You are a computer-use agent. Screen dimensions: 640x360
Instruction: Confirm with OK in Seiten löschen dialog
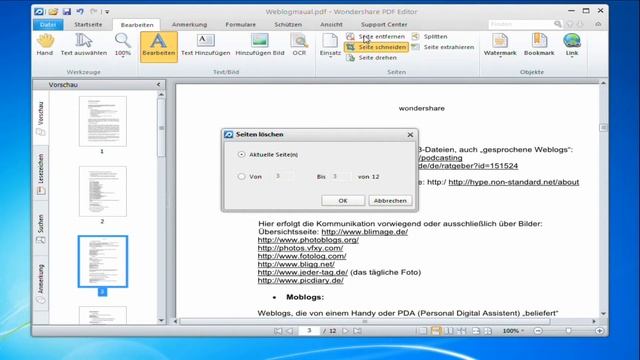pos(343,201)
